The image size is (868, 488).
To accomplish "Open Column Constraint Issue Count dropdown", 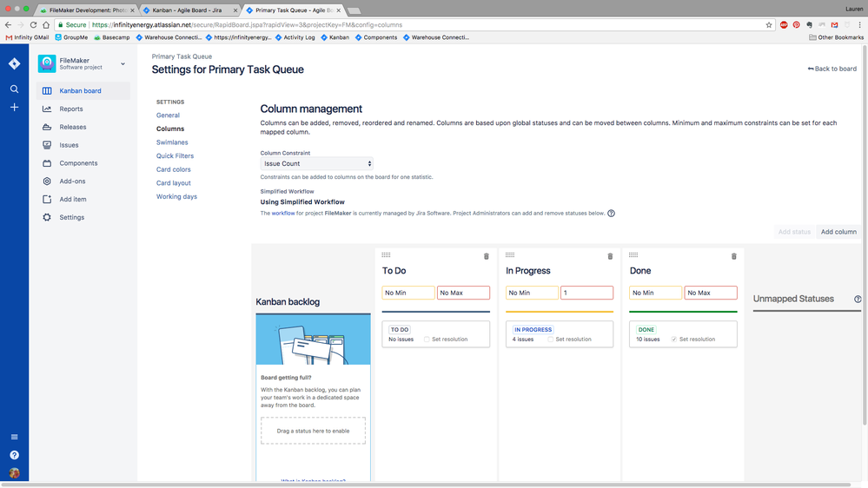I will pyautogui.click(x=316, y=164).
